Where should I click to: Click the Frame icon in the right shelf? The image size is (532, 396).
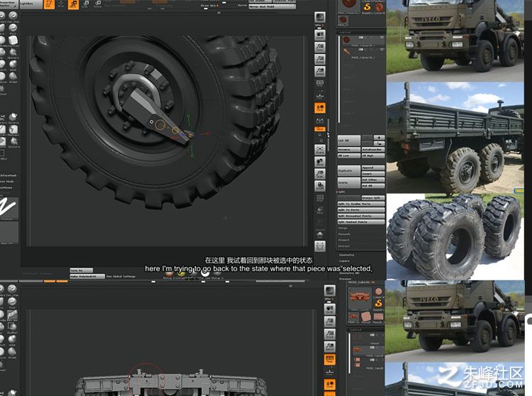pos(320,150)
